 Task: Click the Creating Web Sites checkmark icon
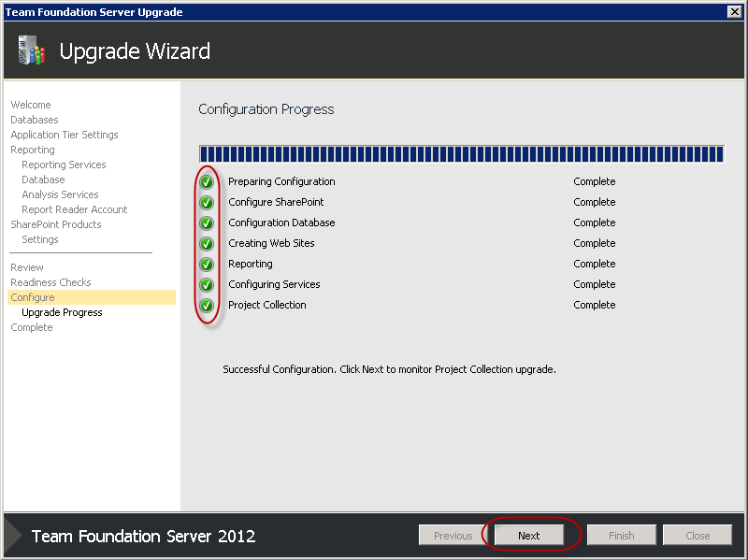coord(207,243)
